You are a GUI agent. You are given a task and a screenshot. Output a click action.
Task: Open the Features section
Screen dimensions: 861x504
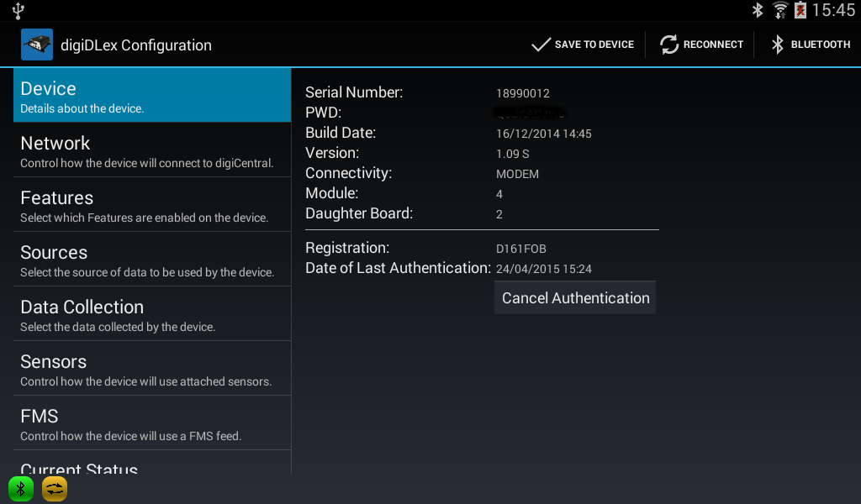coord(152,205)
